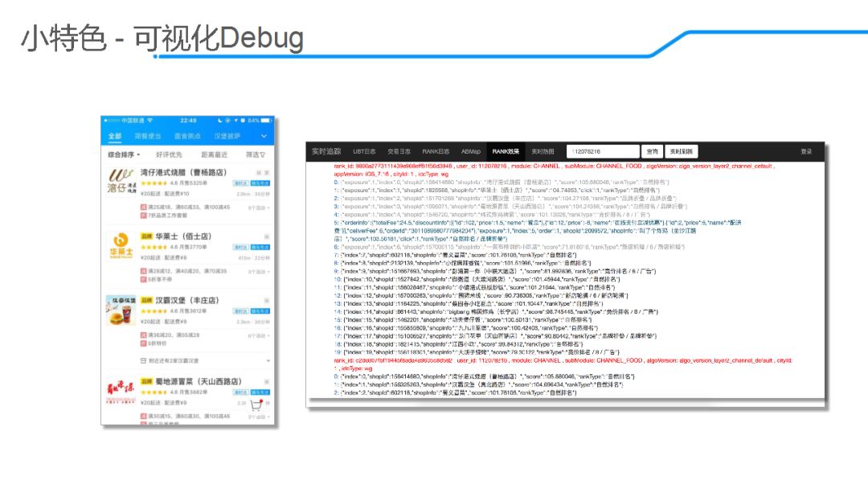Select the 简餐便当 category tab
This screenshot has height=489, width=868.
pos(148,136)
